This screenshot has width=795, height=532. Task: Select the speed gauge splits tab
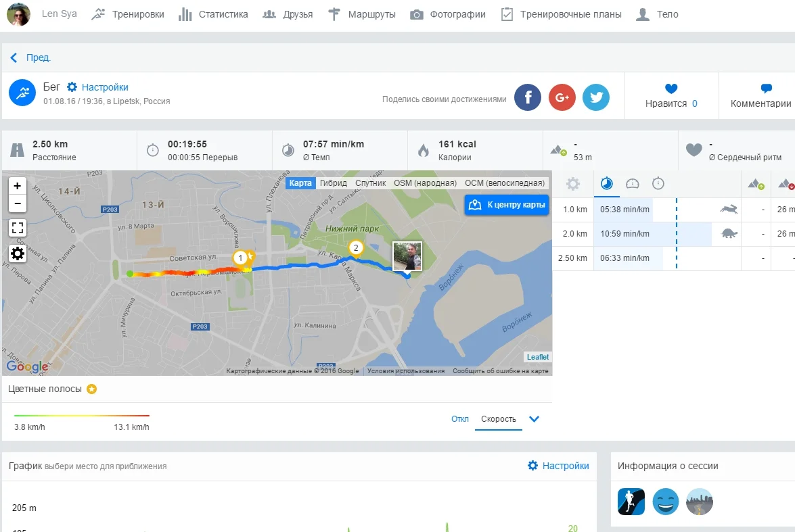pyautogui.click(x=632, y=183)
